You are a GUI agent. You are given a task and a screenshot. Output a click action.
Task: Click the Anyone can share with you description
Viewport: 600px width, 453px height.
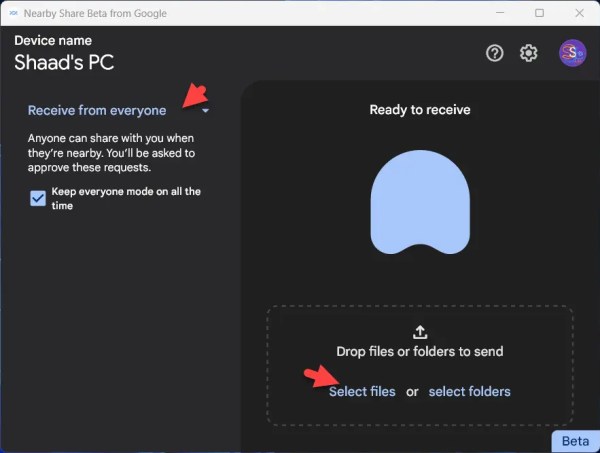(x=111, y=153)
